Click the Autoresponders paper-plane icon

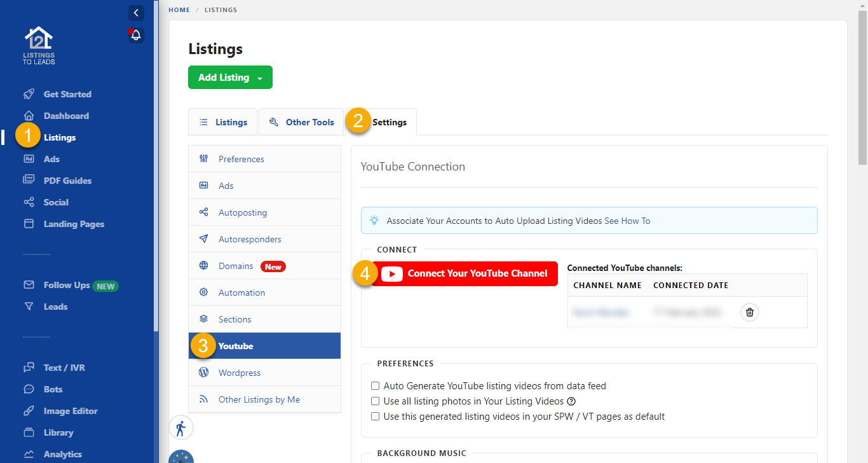coord(203,239)
